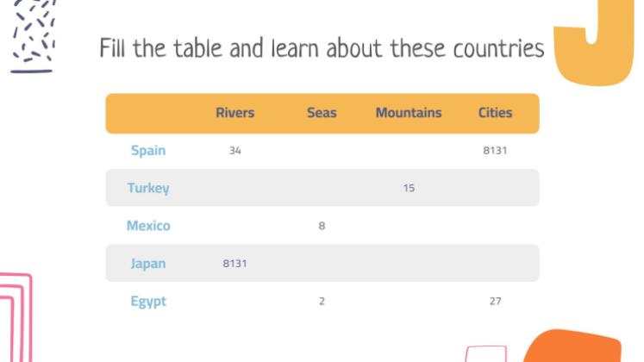Select Turkey's Mountains cell showing 15
The height and width of the screenshot is (362, 644).
coord(409,188)
